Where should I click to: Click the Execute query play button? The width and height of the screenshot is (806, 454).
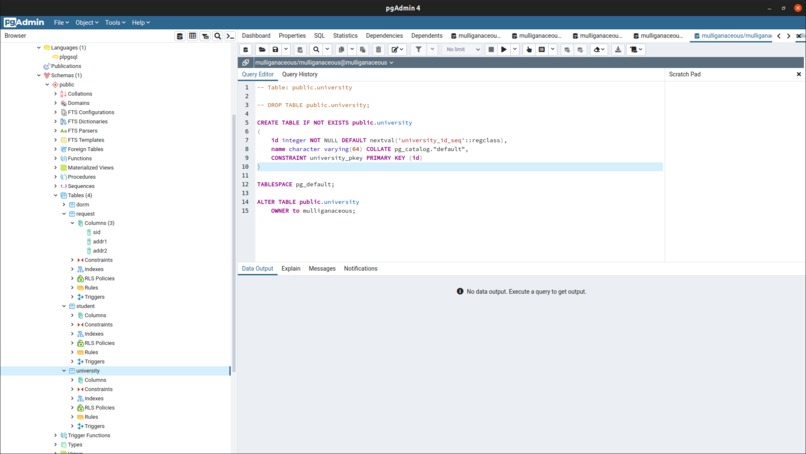[x=504, y=49]
